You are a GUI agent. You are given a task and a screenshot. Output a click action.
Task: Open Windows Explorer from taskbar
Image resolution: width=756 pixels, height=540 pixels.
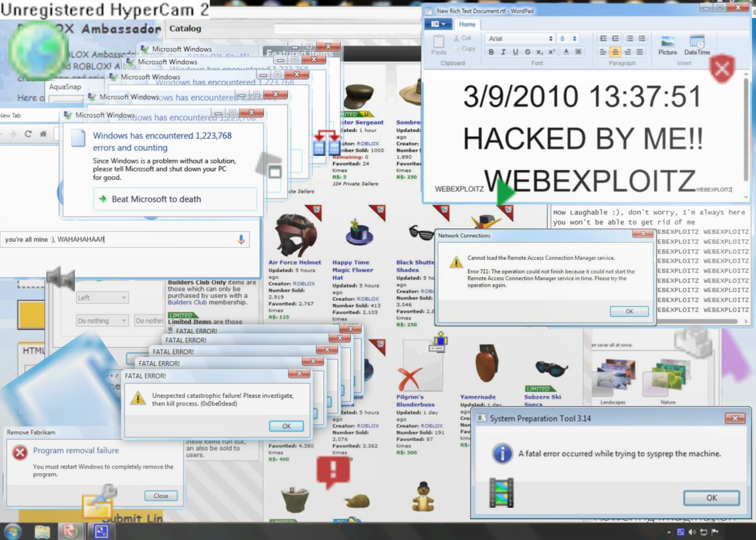point(42,531)
